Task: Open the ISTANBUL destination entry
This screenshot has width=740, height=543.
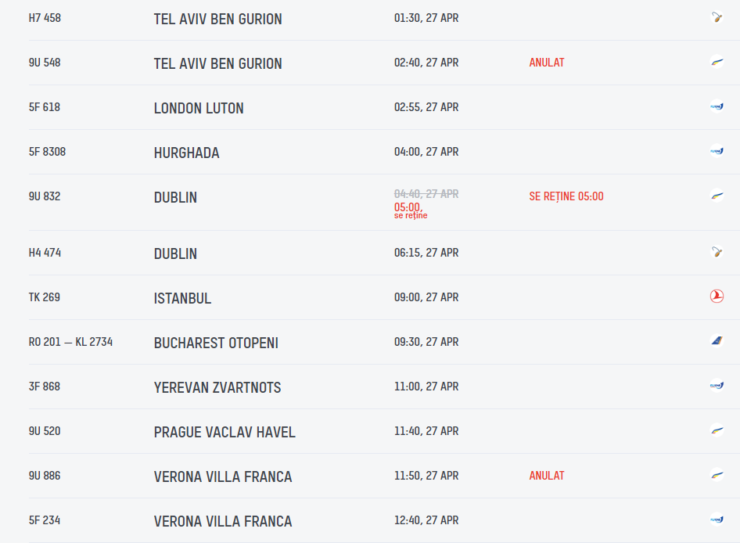Action: [182, 298]
